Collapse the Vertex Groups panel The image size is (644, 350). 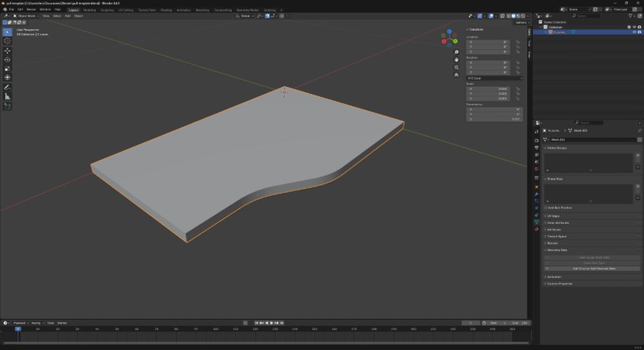click(556, 148)
